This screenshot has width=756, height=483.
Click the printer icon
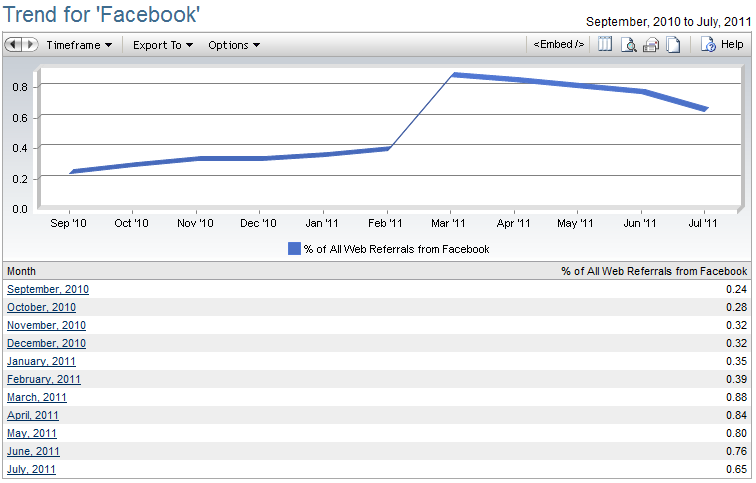pos(651,45)
